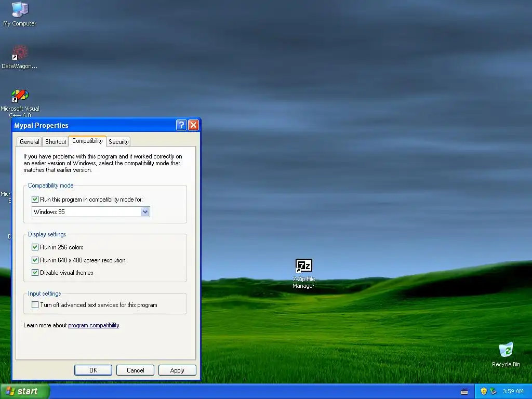Click the 3:59 AM taskbar clock

click(513, 391)
